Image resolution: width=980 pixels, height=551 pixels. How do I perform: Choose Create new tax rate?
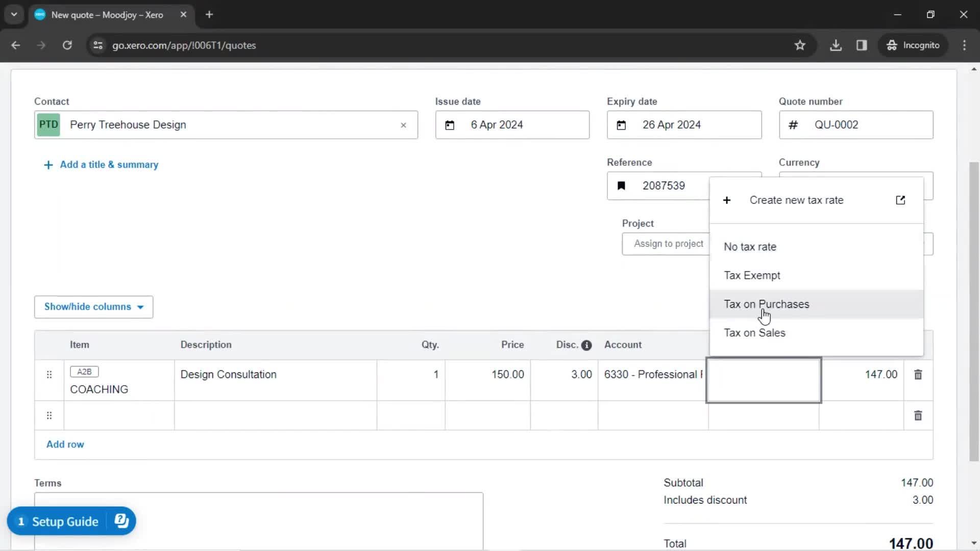tap(816, 201)
